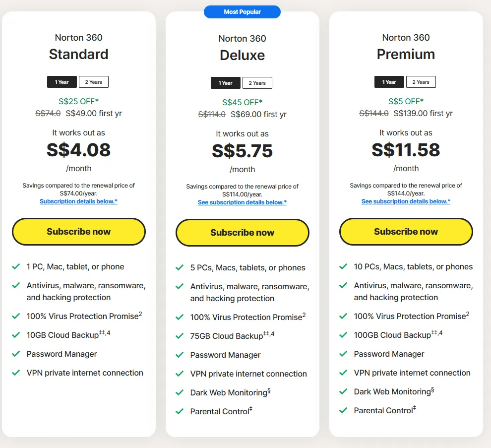Click the checkmark beside Parental Control in Deluxe plan
The width and height of the screenshot is (491, 448).
click(179, 412)
